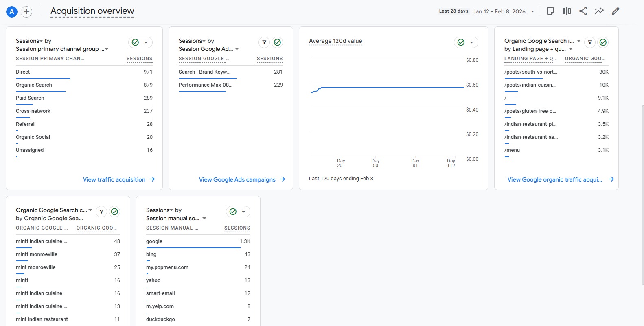Toggle green check on Session manual source card
The width and height of the screenshot is (644, 326).
point(233,212)
